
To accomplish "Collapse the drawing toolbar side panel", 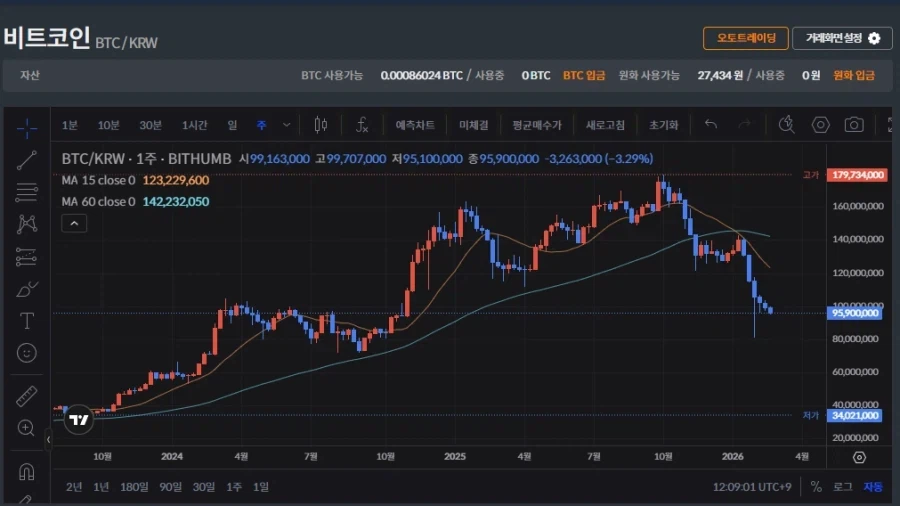I will click(x=48, y=439).
